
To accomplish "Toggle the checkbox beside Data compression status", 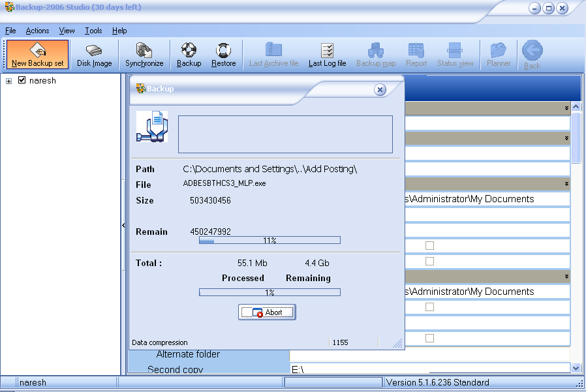I will [x=430, y=338].
